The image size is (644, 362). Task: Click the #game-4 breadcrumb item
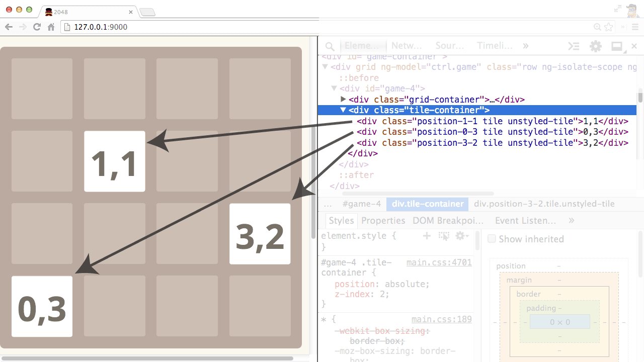tap(362, 204)
